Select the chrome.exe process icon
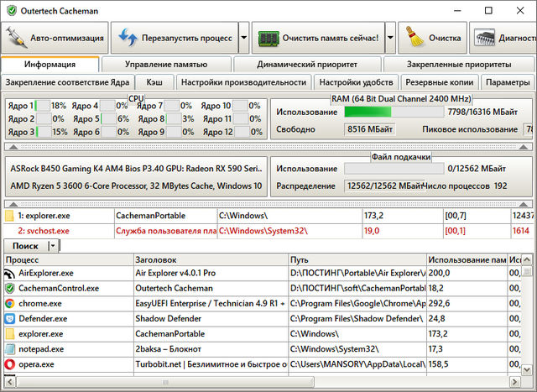 pyautogui.click(x=10, y=303)
